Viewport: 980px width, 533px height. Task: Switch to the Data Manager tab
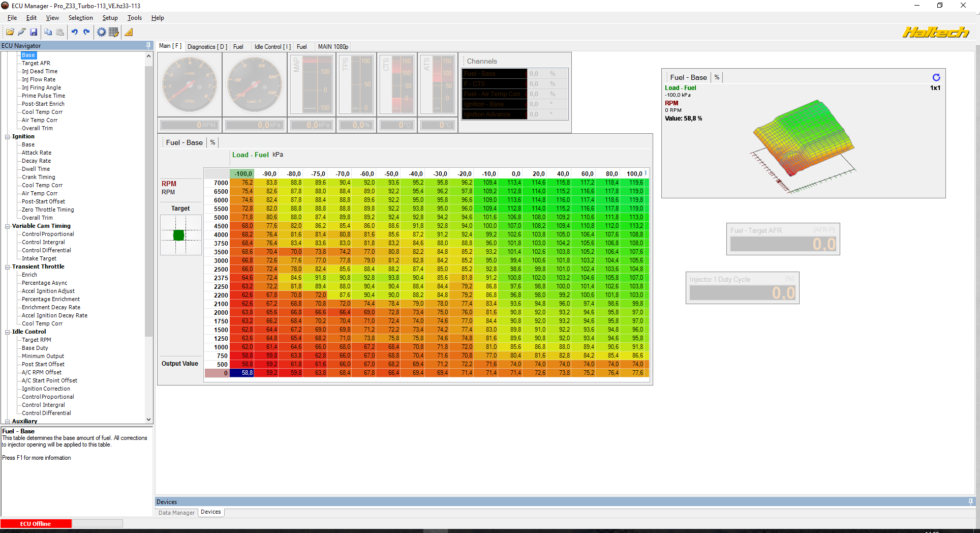pos(176,513)
